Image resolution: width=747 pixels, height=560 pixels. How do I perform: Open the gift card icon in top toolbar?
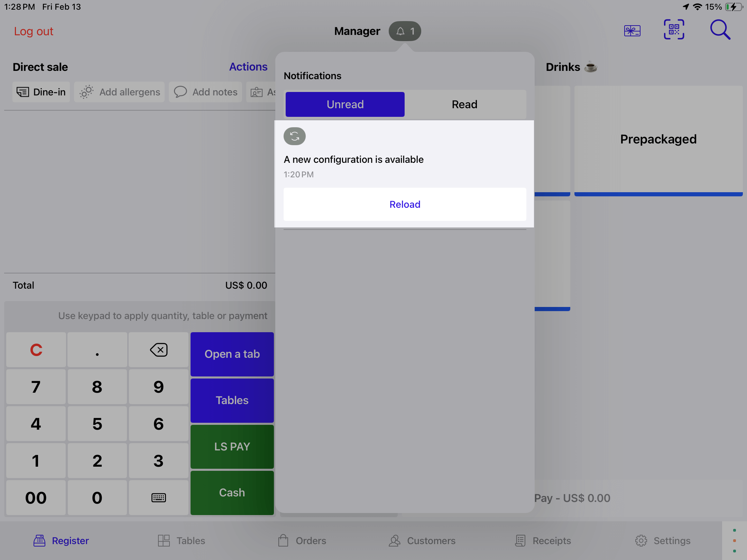632,30
